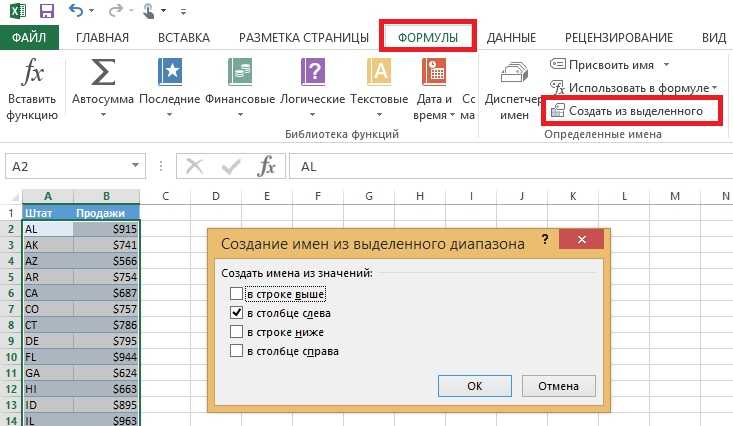Open Текстовые functions library
733x426 pixels.
click(x=379, y=89)
